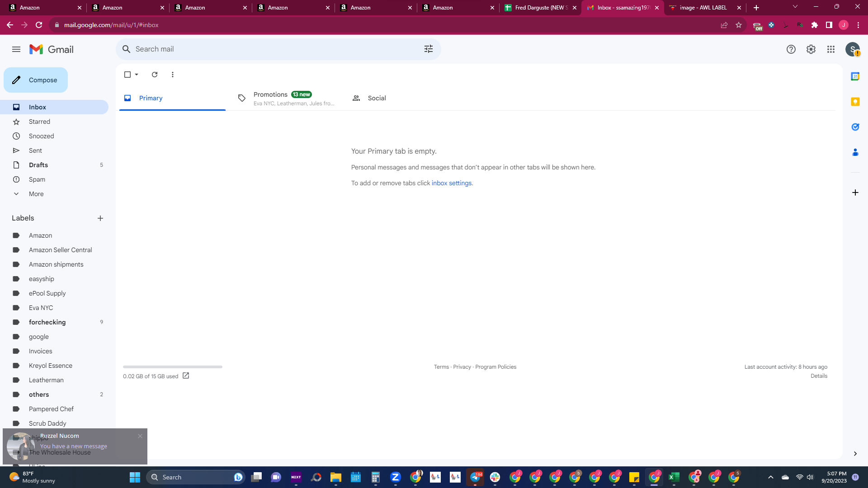Open the select options dropdown arrow

coord(137,75)
